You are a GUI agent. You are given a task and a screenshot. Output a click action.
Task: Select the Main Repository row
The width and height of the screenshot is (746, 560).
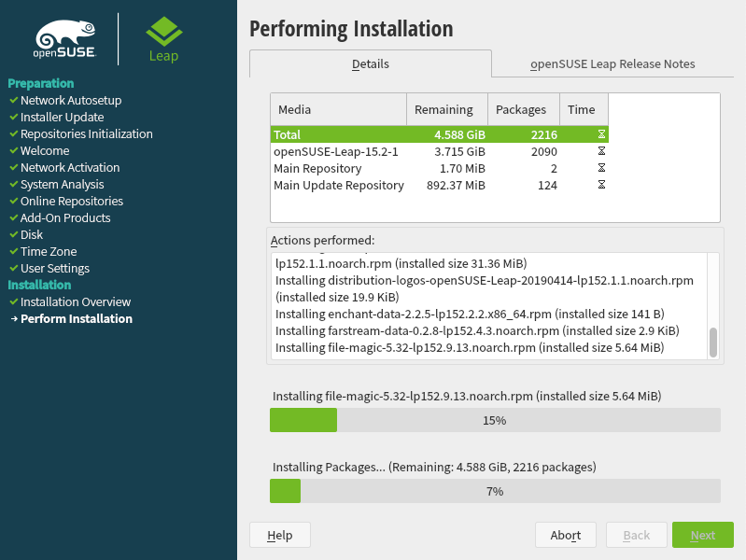439,168
